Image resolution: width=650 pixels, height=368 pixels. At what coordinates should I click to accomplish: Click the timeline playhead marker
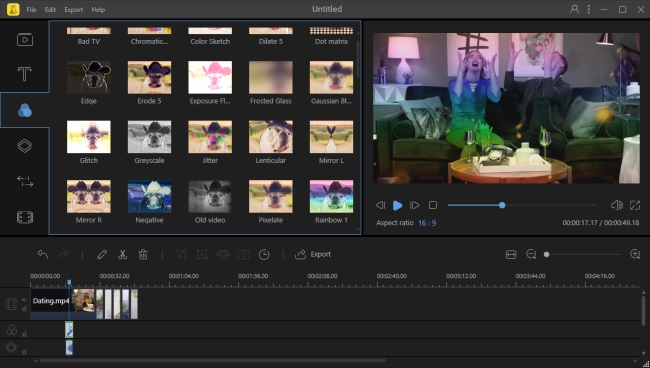(69, 283)
